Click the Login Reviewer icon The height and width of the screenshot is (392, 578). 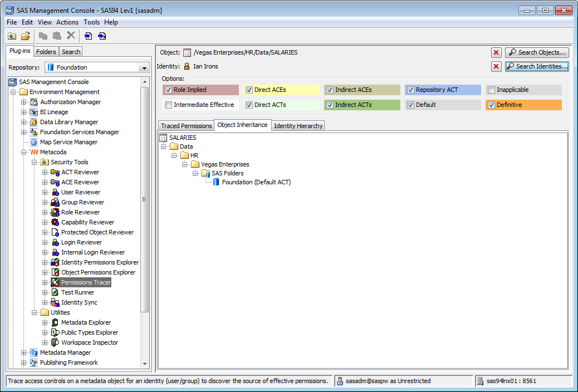(55, 242)
